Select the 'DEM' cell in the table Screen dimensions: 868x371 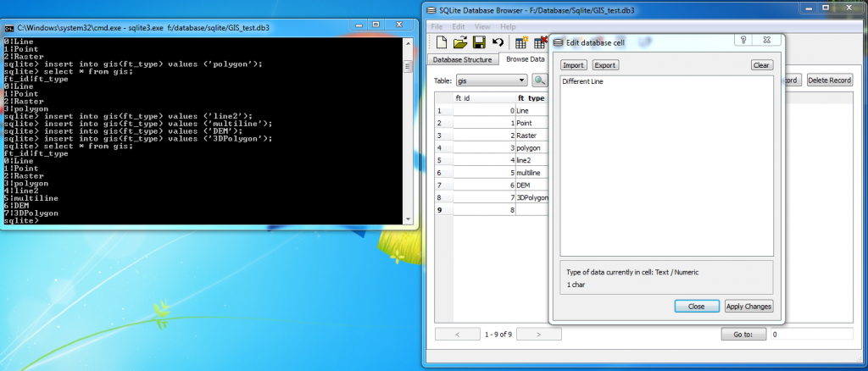point(531,185)
